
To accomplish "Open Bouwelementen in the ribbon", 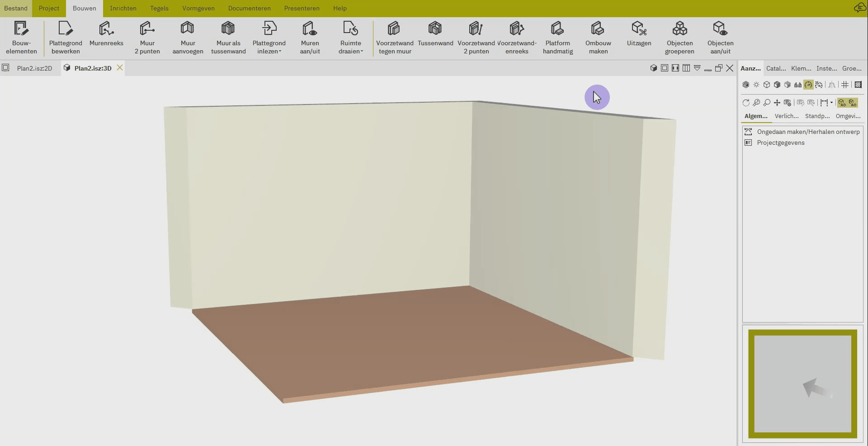I will coord(21,37).
